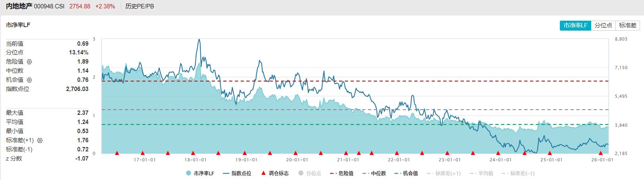Image resolution: width=644 pixels, height=180 pixels.
Task: Select the 市净率LF tab button
Action: point(575,25)
